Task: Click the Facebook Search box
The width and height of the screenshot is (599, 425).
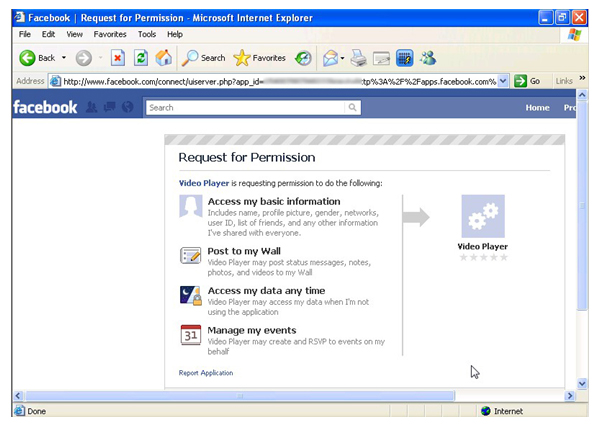Action: tap(246, 108)
